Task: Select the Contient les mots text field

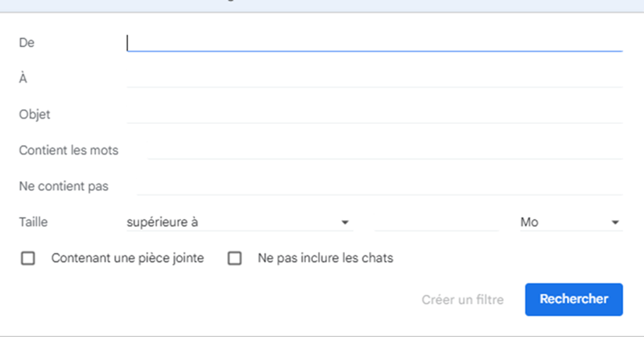Action: pos(384,150)
